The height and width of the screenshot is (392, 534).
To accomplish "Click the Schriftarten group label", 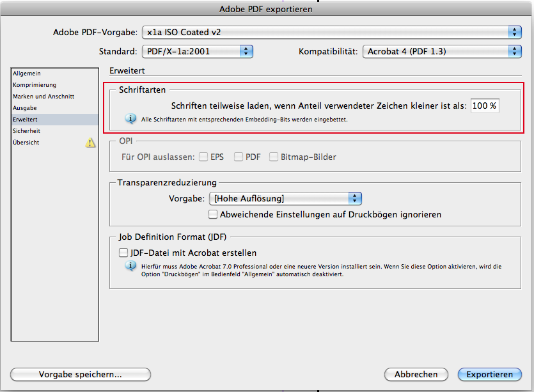I will [x=143, y=90].
